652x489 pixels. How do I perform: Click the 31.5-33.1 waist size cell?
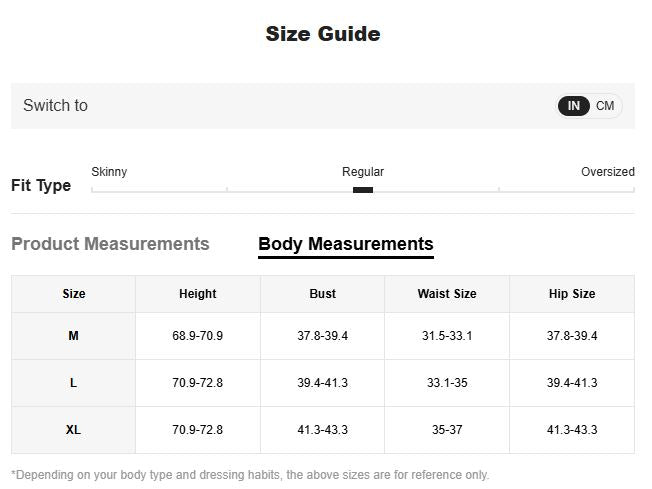pyautogui.click(x=447, y=336)
